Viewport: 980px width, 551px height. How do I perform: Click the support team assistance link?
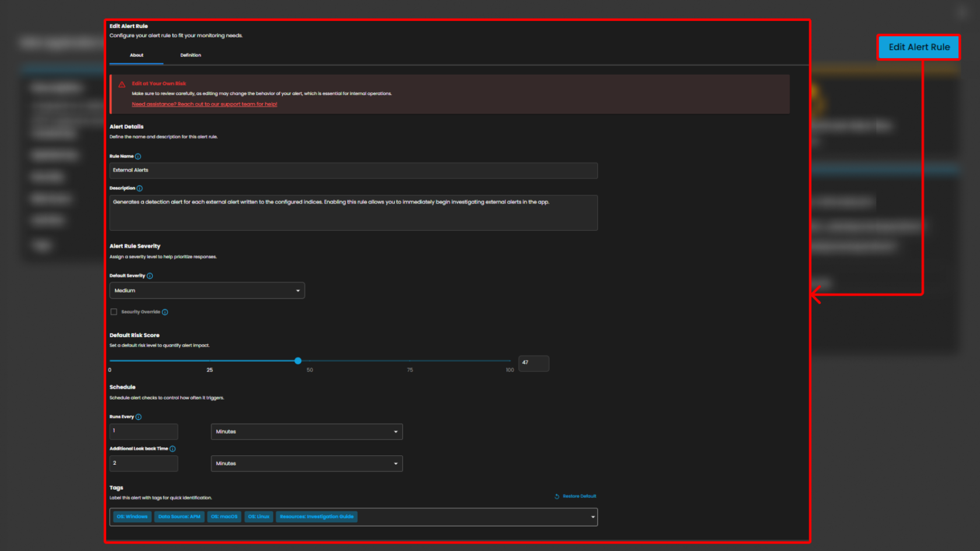point(204,104)
